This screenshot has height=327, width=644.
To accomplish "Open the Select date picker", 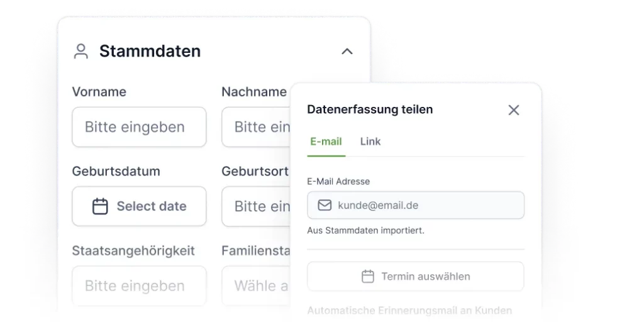I will [x=139, y=206].
